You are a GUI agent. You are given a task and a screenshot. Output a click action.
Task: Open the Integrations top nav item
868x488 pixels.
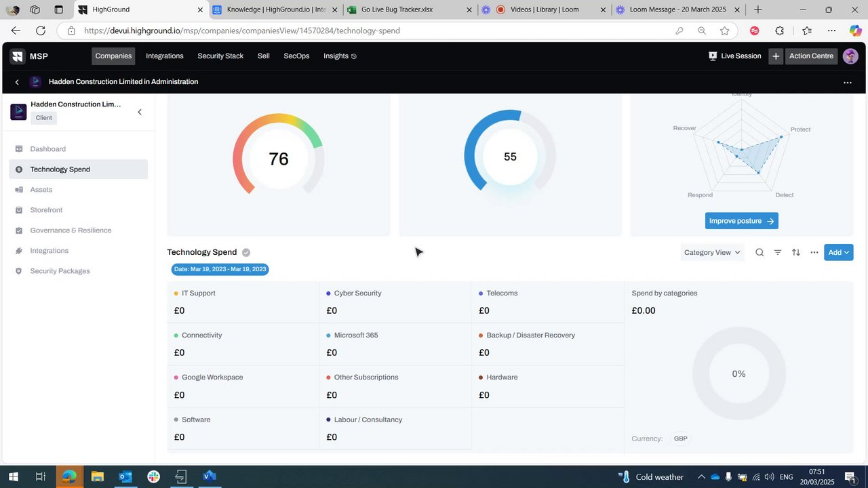click(165, 56)
